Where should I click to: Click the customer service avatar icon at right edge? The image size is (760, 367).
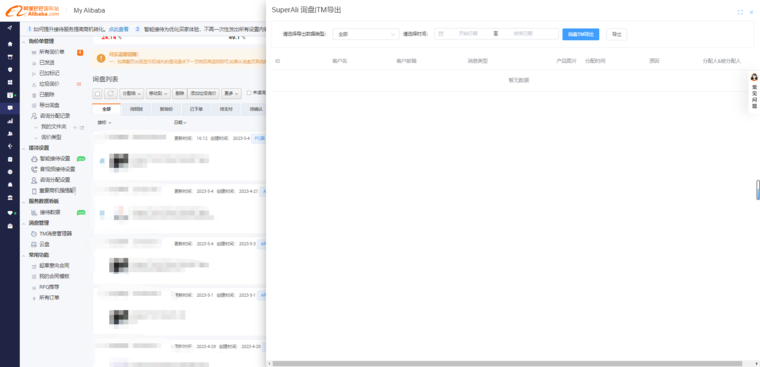(x=754, y=77)
